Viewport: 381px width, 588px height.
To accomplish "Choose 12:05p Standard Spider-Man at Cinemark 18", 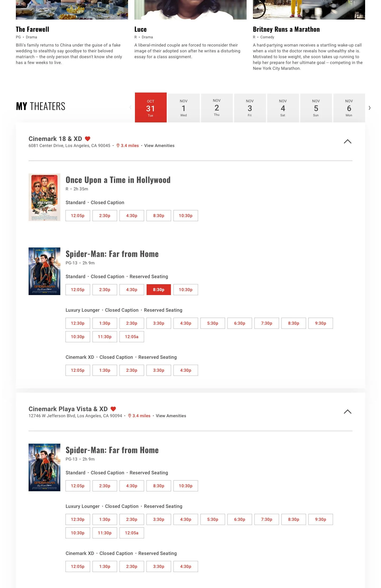I will (x=78, y=290).
